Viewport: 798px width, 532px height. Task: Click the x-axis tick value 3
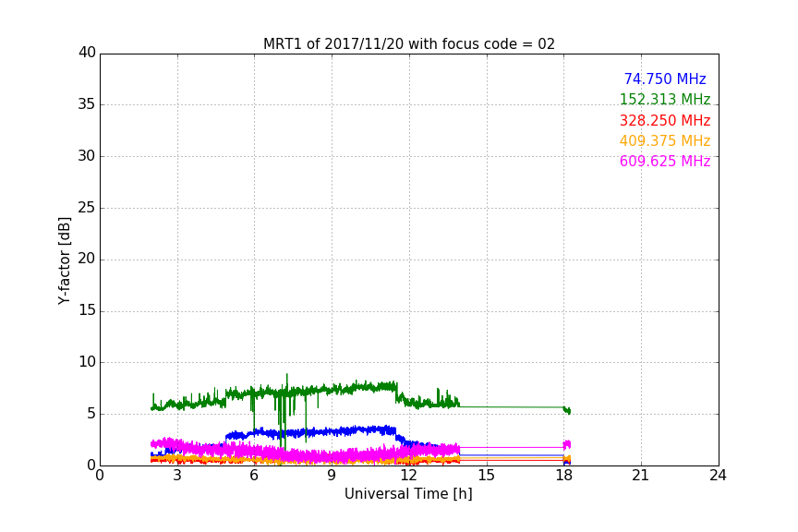click(177, 476)
